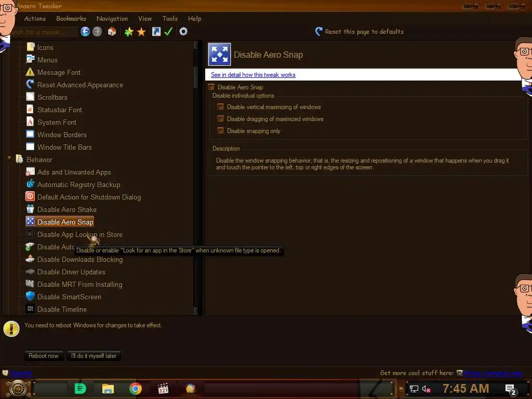Select Automatic Registry Backup tree item
Screen dimensions: 532x399
click(79, 184)
